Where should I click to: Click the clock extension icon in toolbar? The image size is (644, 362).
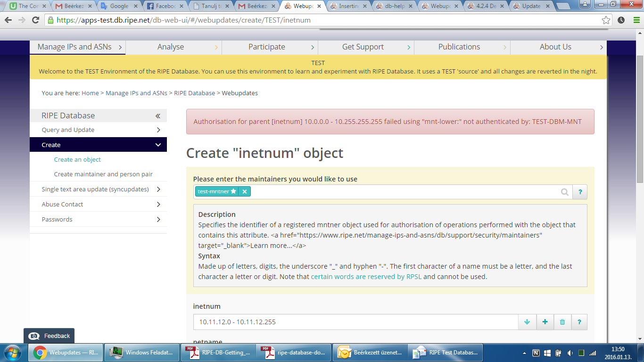pos(621,20)
